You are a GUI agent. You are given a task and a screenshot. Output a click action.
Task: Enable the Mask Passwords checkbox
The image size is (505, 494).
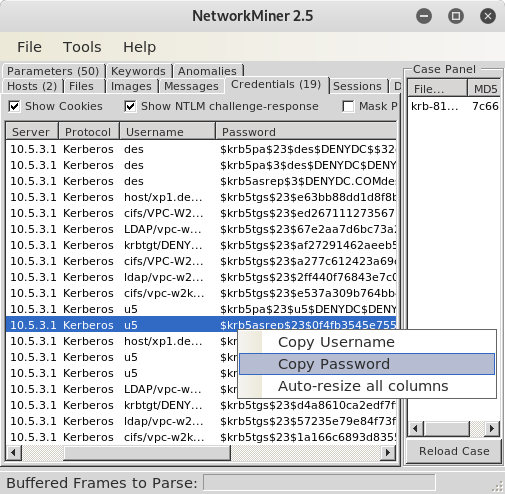[x=348, y=106]
